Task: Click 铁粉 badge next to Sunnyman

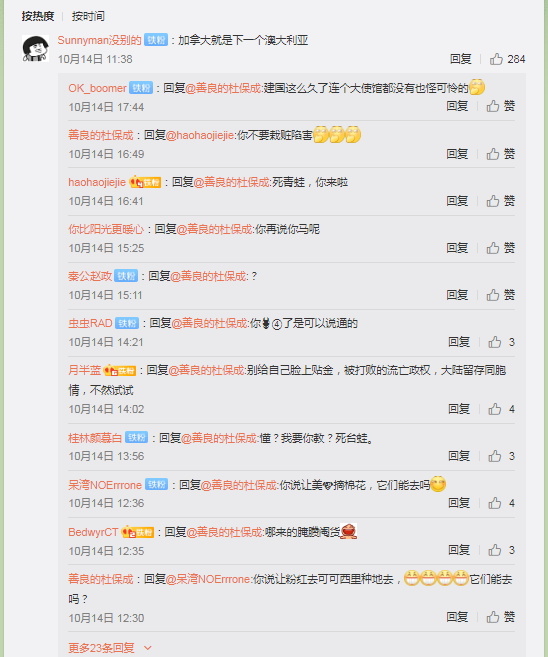Action: click(x=156, y=40)
